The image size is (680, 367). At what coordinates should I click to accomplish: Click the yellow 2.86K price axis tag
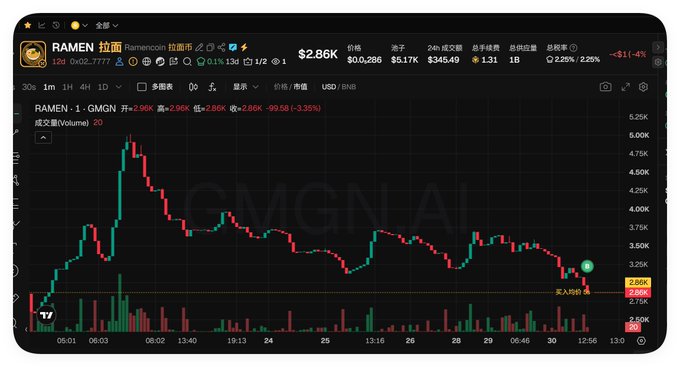(638, 282)
